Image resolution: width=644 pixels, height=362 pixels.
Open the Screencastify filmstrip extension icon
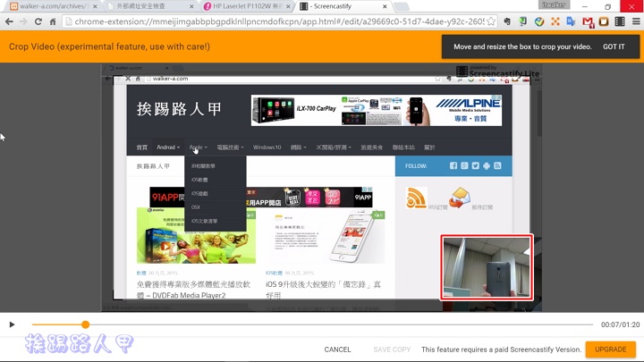(x=620, y=21)
